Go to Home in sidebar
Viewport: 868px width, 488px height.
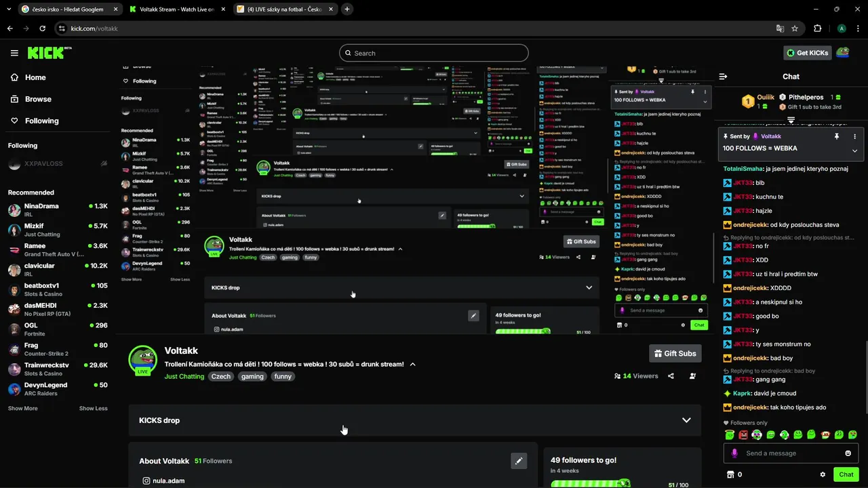pos(29,77)
